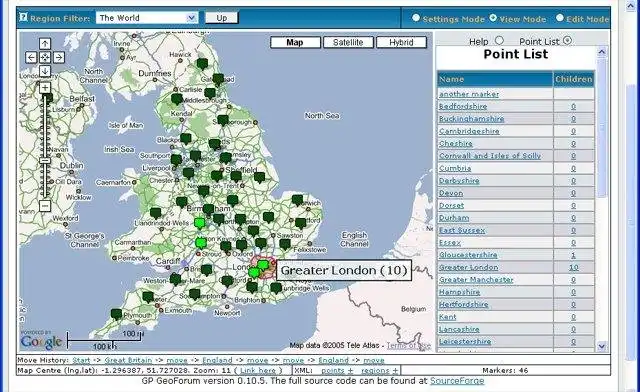Select the Point List radio button
This screenshot has height=392, width=640.
(x=567, y=40)
